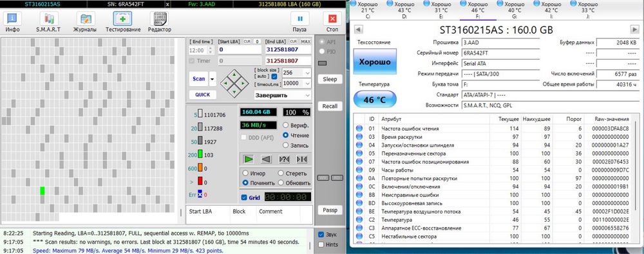The image size is (644, 254).
Task: Click the QUICK scan button
Action: (x=202, y=95)
